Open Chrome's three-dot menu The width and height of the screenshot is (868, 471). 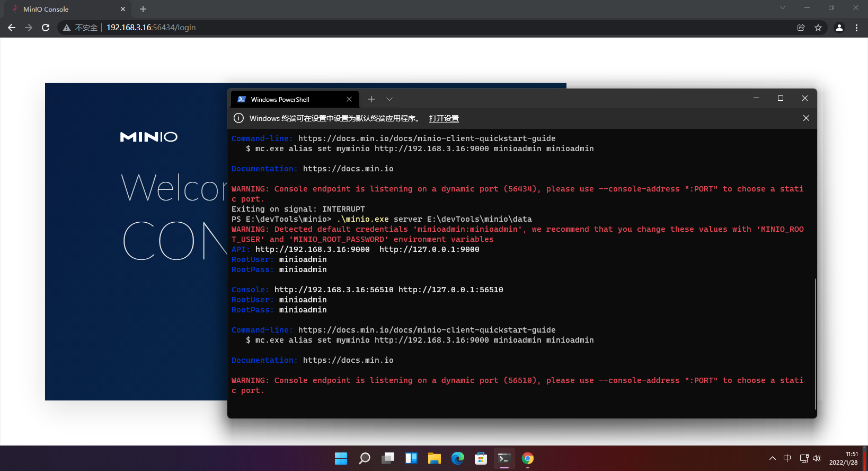pyautogui.click(x=856, y=28)
